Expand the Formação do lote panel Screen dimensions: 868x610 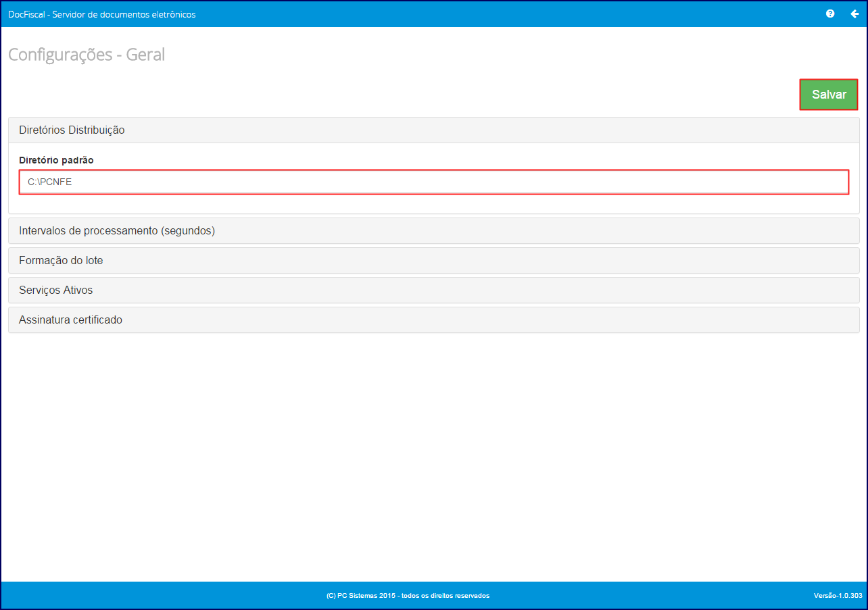click(x=434, y=260)
